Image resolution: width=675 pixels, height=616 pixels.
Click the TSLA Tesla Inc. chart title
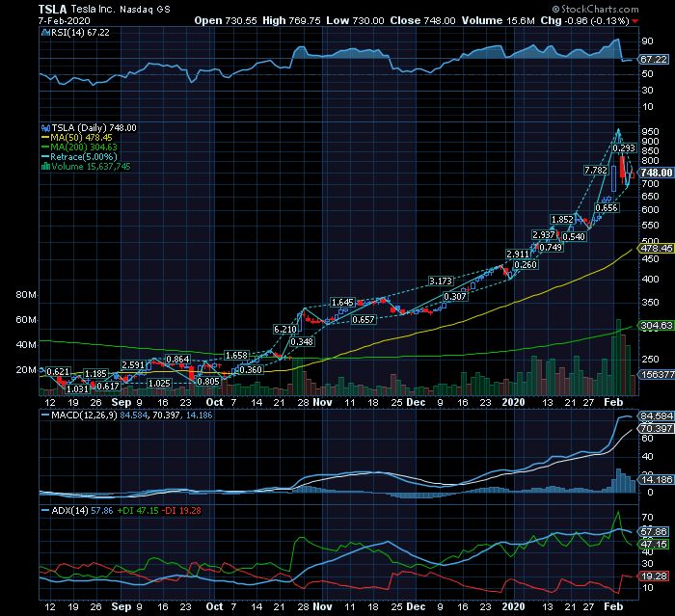pos(76,9)
